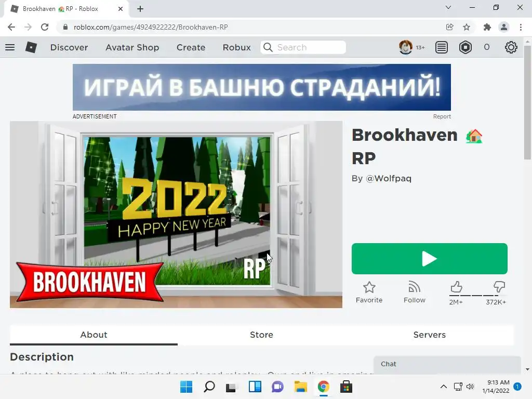This screenshot has width=532, height=399.
Task: Click the Robux balance showing 0
Action: click(x=486, y=47)
